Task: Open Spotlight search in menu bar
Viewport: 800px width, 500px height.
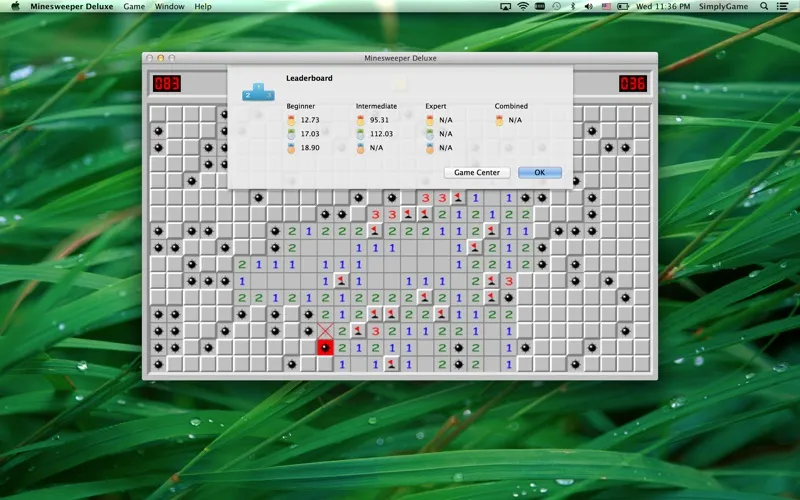Action: point(764,6)
